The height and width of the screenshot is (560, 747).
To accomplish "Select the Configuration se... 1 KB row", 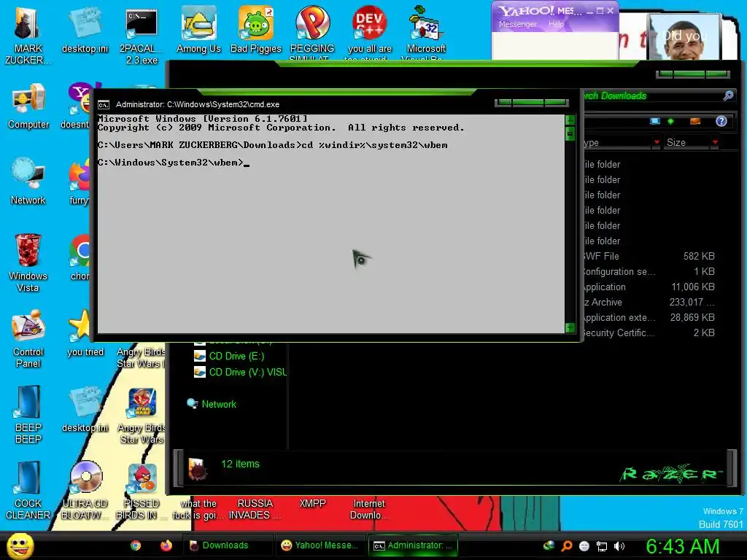I will pyautogui.click(x=649, y=271).
